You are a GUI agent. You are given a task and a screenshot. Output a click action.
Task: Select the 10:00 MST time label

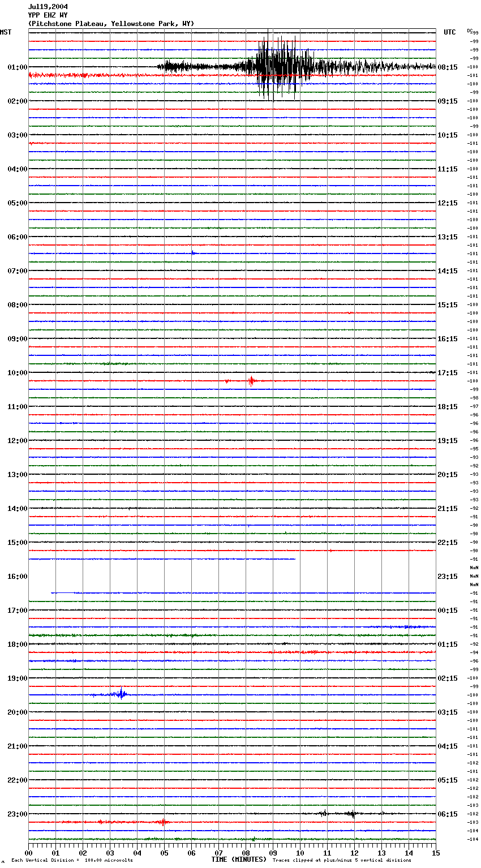(x=18, y=373)
